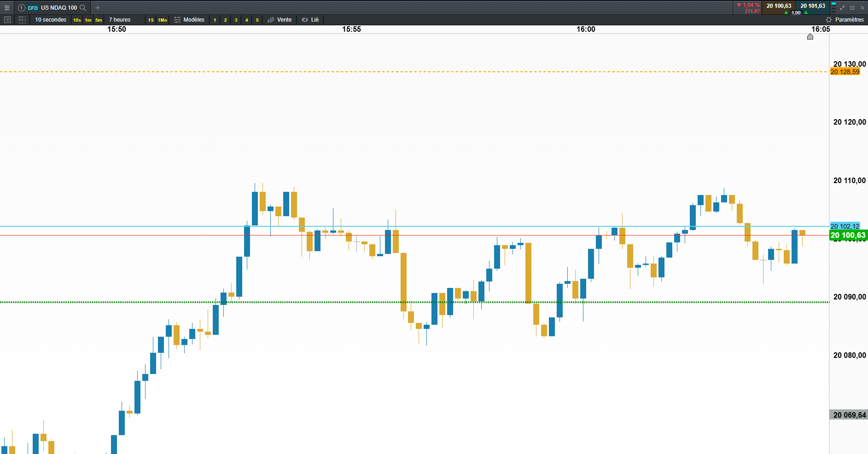Click the shrink arrows icon at top right
The height and width of the screenshot is (454, 868).
[x=842, y=8]
